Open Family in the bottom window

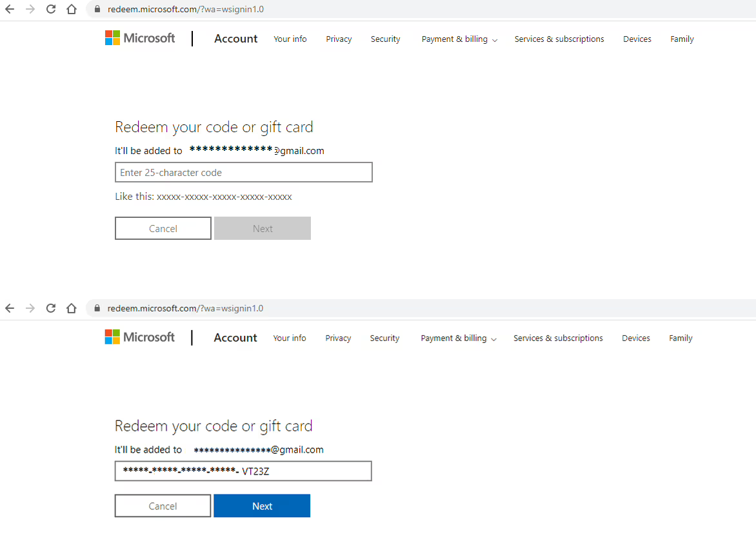(681, 338)
